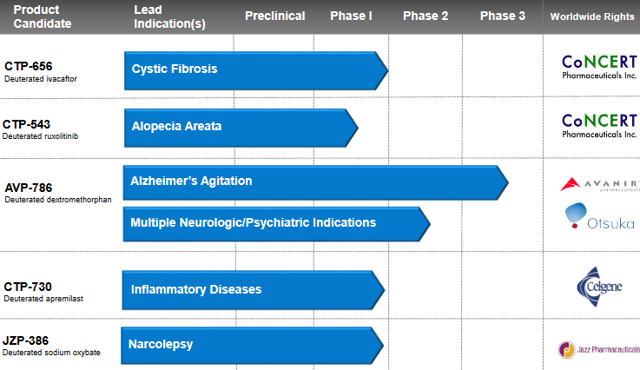Click the Phase 2 column header

(x=425, y=16)
